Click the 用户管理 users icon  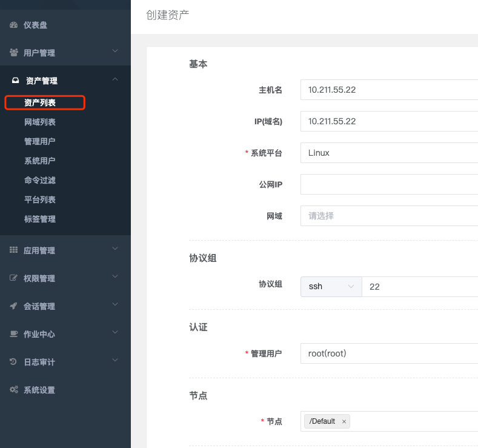coord(13,53)
